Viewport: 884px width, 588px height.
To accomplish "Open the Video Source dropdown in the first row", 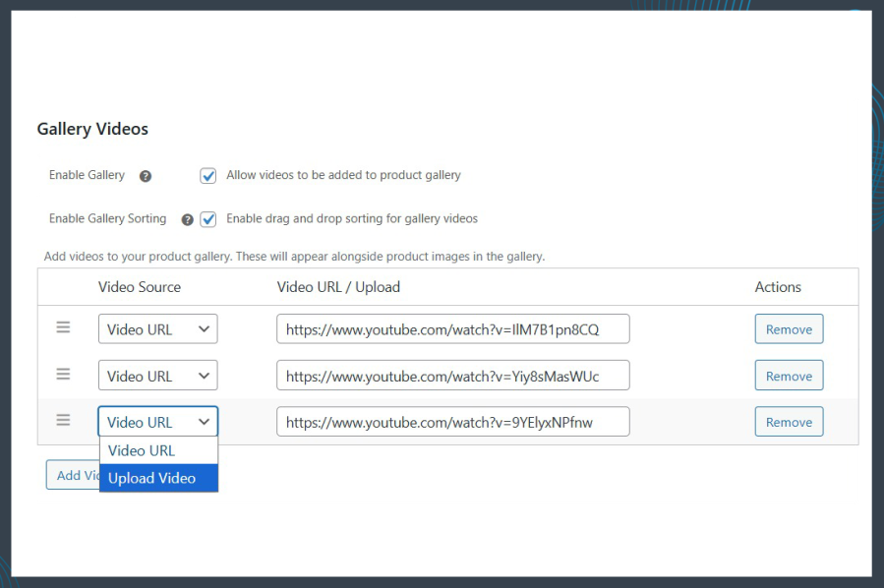I will pos(157,328).
